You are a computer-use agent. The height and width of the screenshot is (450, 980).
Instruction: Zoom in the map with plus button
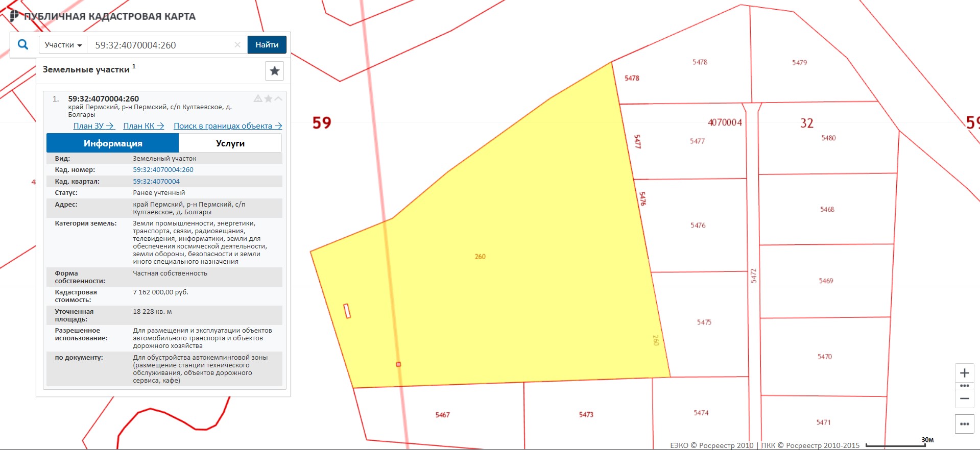[x=964, y=373]
